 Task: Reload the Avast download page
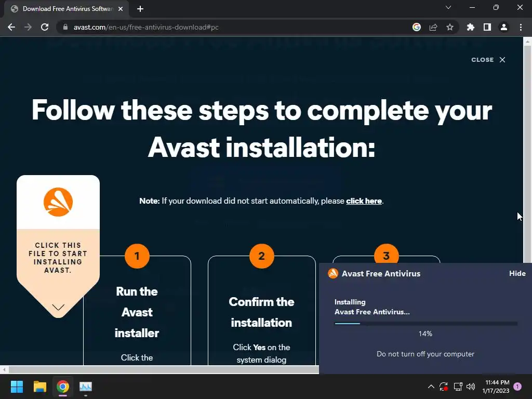pyautogui.click(x=45, y=27)
